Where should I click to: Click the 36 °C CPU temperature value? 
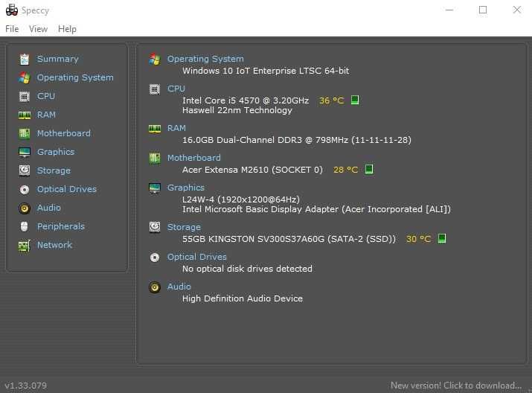tap(332, 100)
